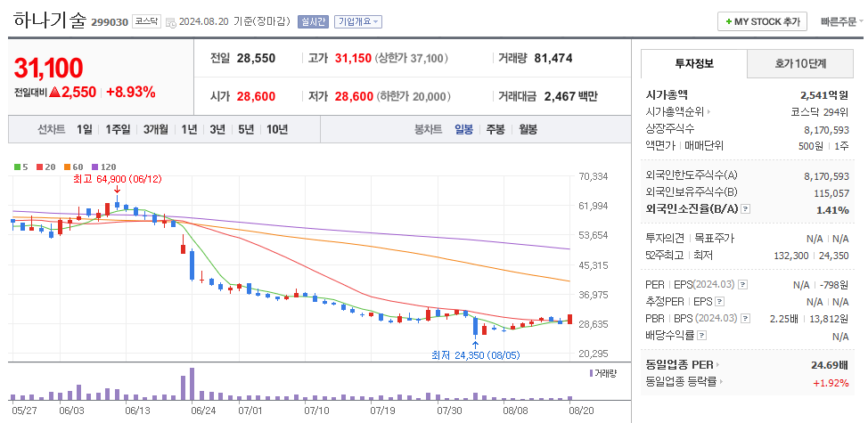Image resolution: width=868 pixels, height=423 pixels.
Task: Select the 1일 line chart range
Action: (x=85, y=130)
